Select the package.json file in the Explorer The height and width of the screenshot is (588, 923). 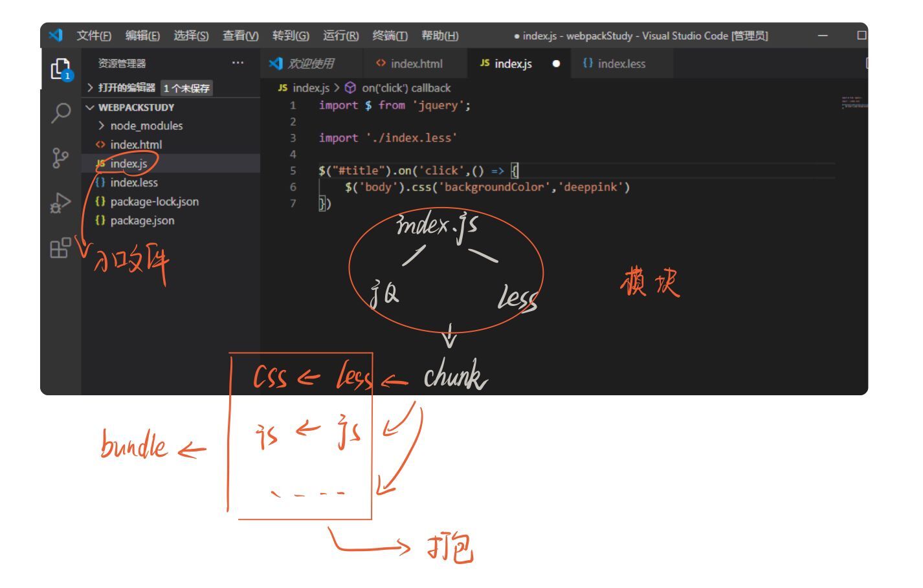[x=142, y=220]
